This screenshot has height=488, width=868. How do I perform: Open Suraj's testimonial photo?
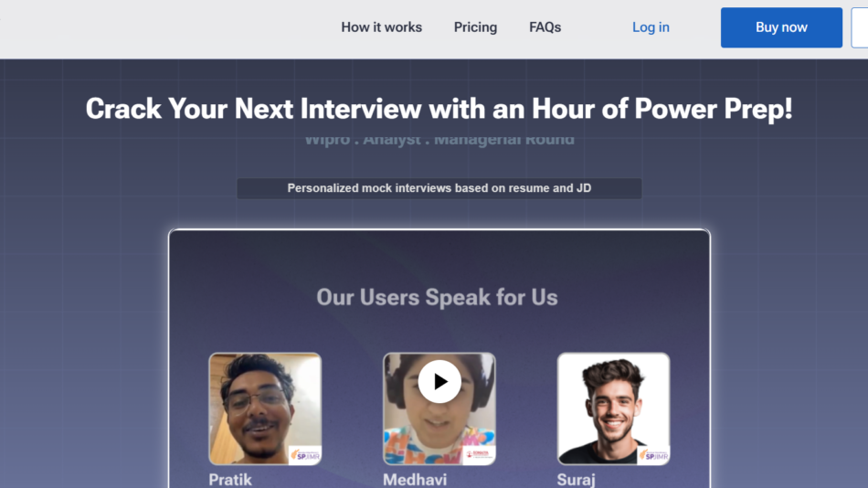613,408
